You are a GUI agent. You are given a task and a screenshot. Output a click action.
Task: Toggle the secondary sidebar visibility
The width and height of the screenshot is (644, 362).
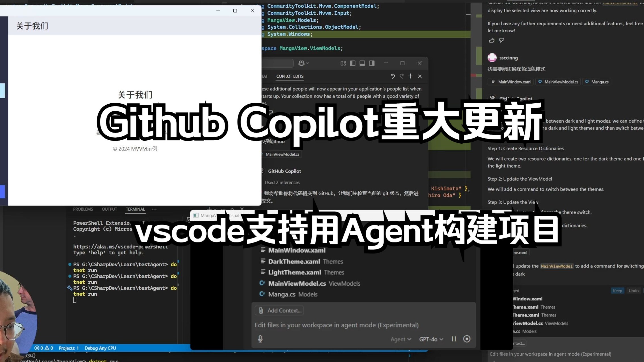click(372, 63)
